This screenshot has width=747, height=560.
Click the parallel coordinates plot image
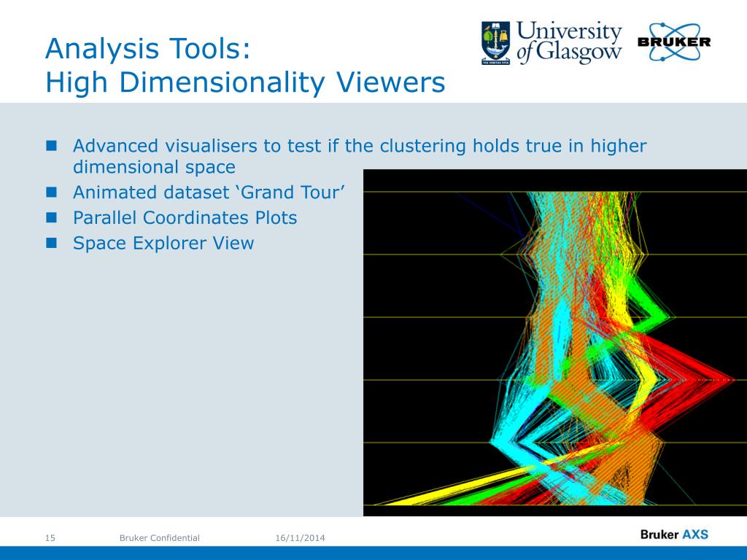click(555, 343)
